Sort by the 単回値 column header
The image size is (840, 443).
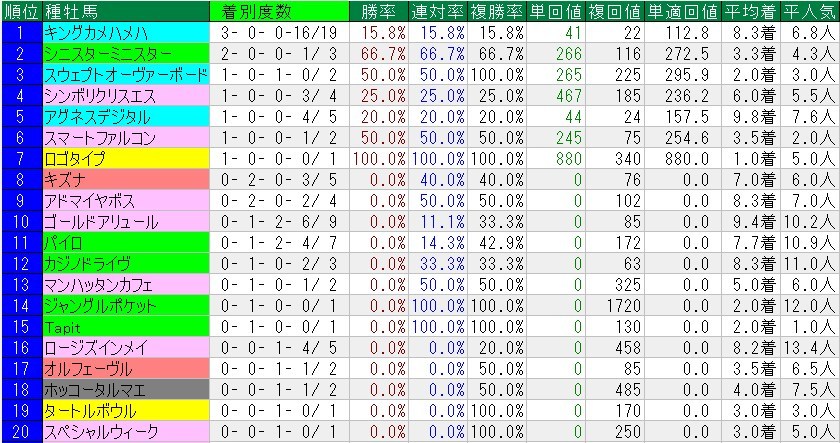[x=555, y=11]
